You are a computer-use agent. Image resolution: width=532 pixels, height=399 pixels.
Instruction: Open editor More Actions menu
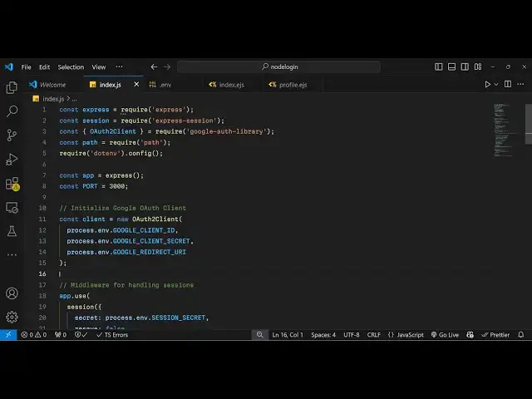[x=520, y=84]
